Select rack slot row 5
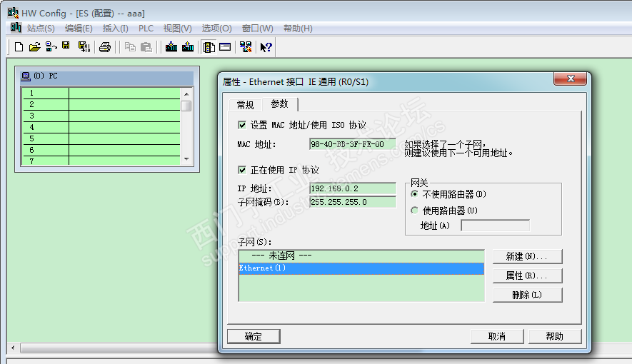The height and width of the screenshot is (364, 632). 101,139
